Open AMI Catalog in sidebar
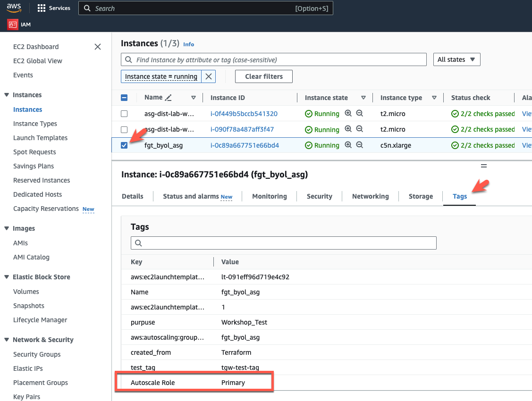532x401 pixels. [x=31, y=257]
